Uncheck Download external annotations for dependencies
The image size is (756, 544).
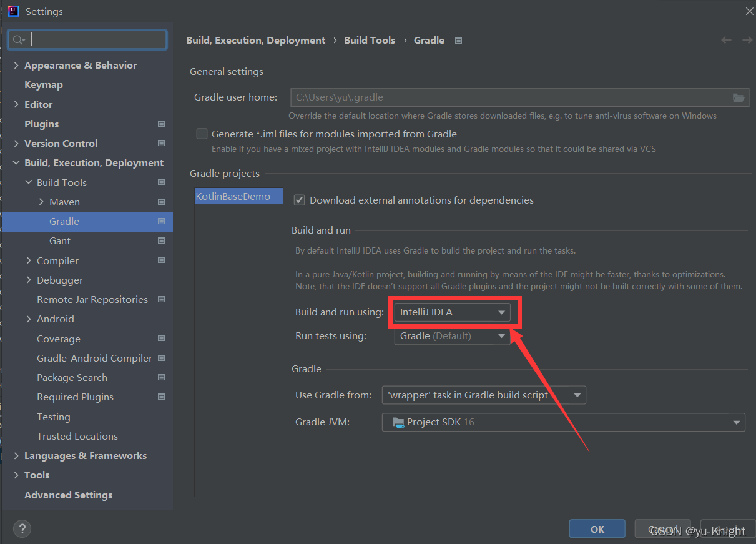click(299, 200)
